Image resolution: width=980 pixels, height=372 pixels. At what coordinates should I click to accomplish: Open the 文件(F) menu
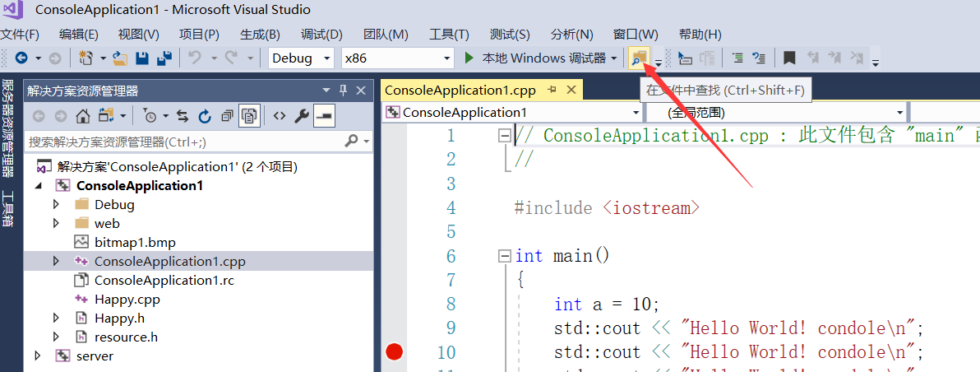[x=20, y=35]
